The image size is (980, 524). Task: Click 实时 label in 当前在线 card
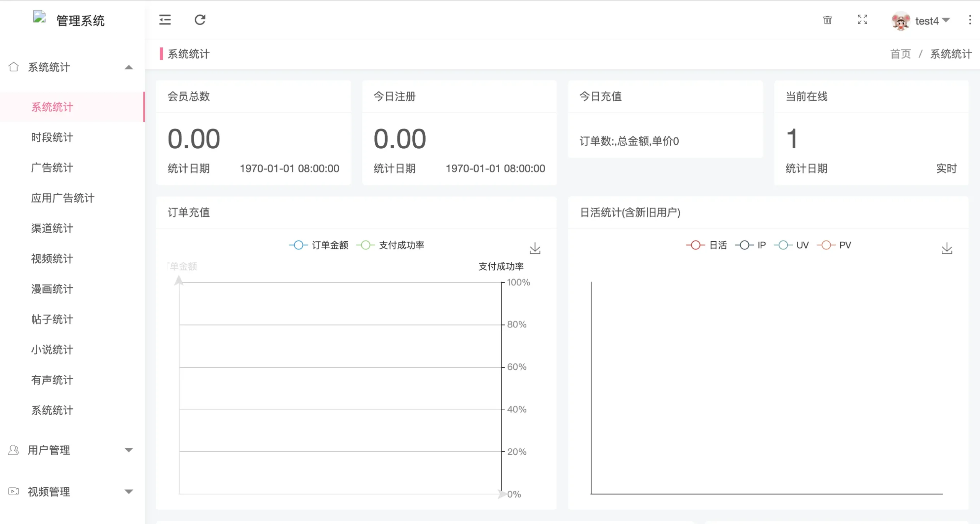[946, 168]
